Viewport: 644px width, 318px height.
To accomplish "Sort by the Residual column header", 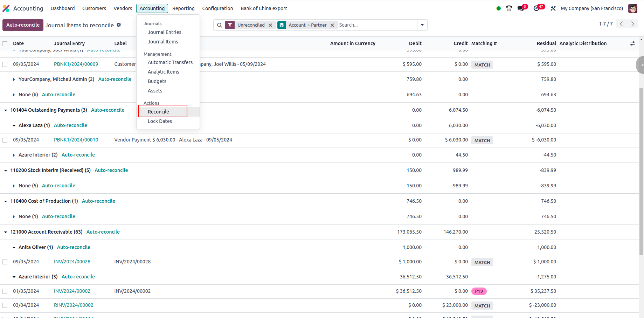I will 546,43.
